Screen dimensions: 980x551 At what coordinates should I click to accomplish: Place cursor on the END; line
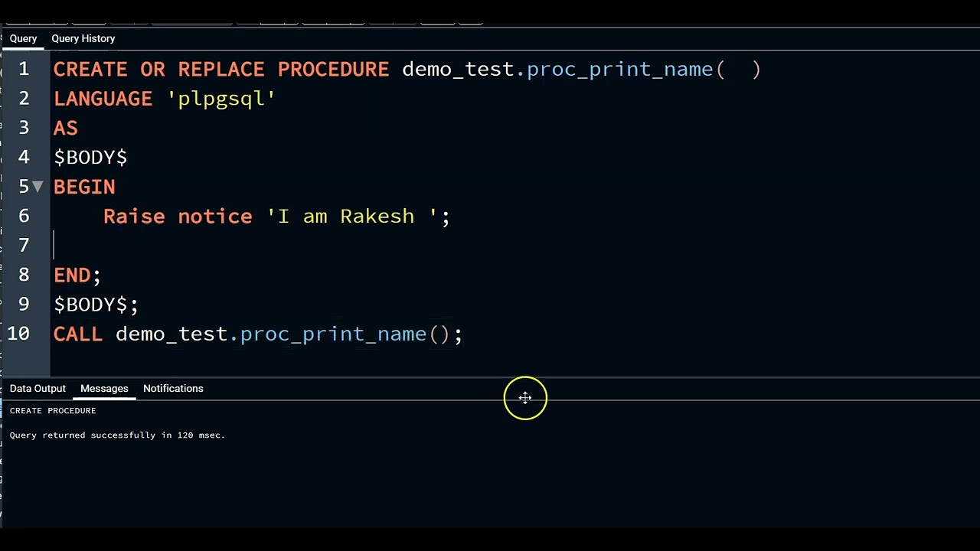coord(77,275)
